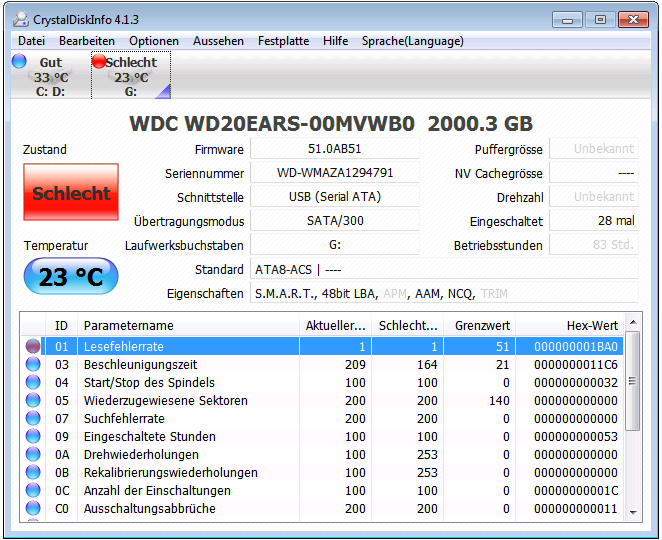Click status orb of Drehwiederholungen row
Image resolution: width=662 pixels, height=540 pixels.
pos(33,455)
